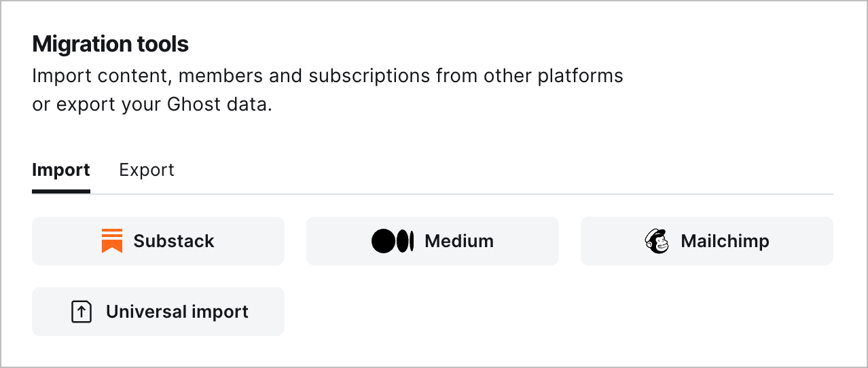Click the "Substack" text label
Viewport: 868px width, 368px height.
[174, 241]
